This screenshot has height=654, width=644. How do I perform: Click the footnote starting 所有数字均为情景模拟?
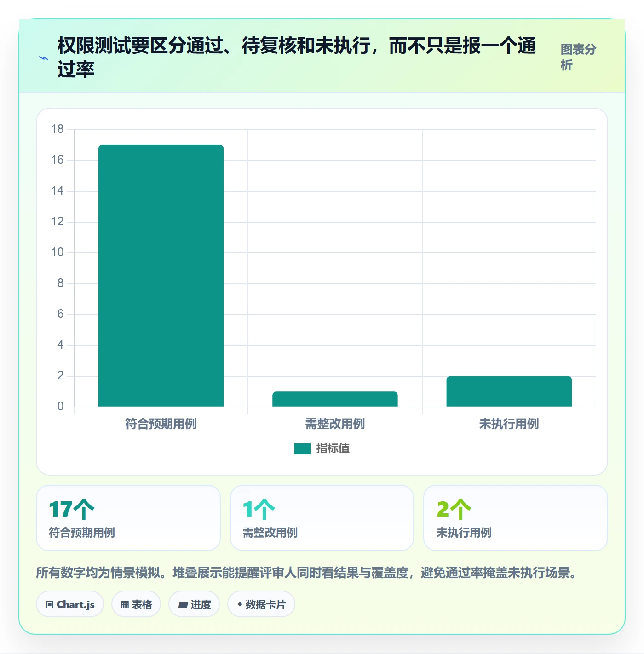coord(307,573)
